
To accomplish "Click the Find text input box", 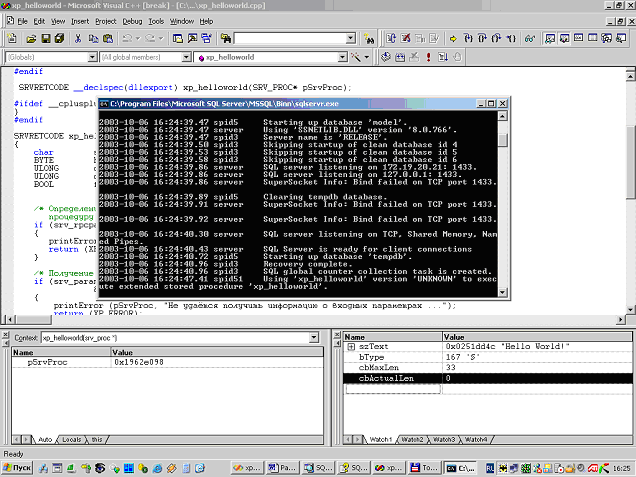I will tap(290, 39).
